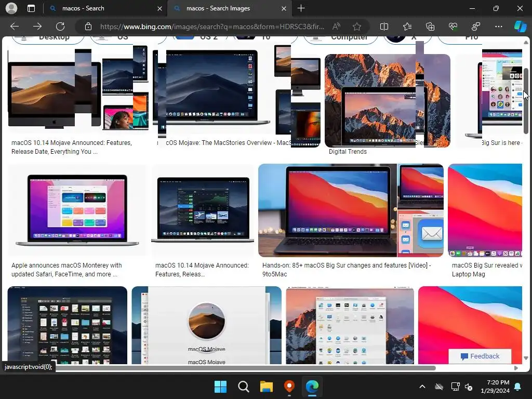
Task: Open the dark Finder icons grid thumbnail
Action: pyautogui.click(x=67, y=325)
